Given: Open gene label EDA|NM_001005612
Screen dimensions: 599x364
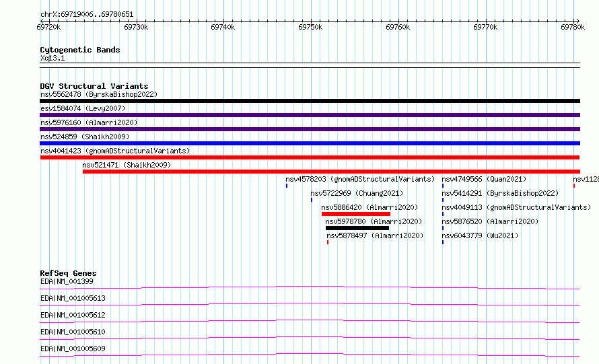Looking at the screenshot, I should (73, 315).
